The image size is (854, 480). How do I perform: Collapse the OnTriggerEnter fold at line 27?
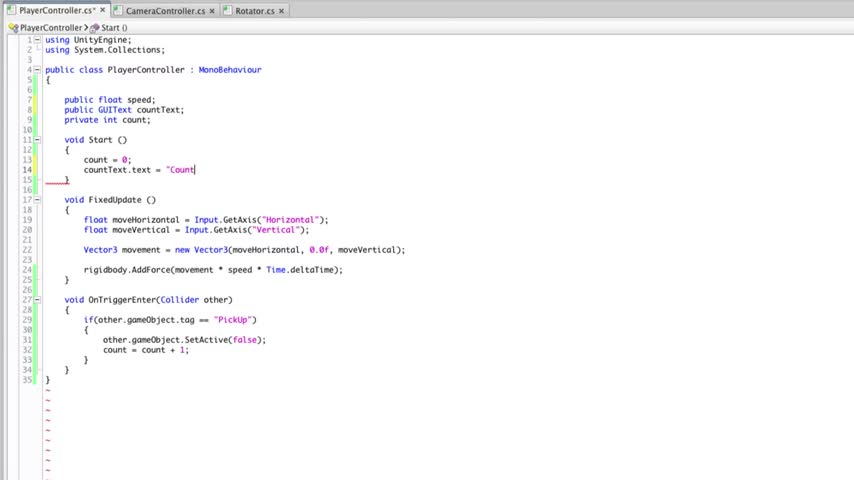click(x=37, y=300)
